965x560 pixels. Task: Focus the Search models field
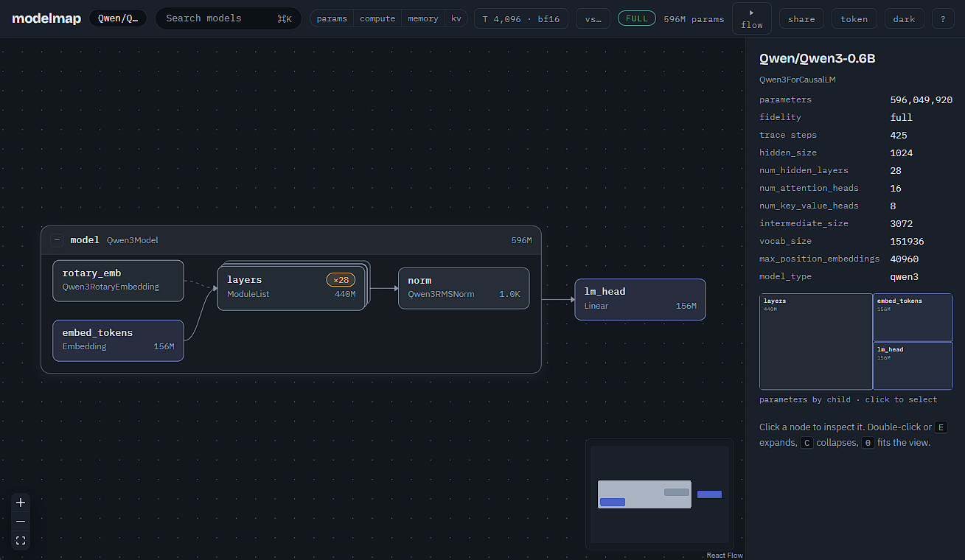[x=229, y=18]
